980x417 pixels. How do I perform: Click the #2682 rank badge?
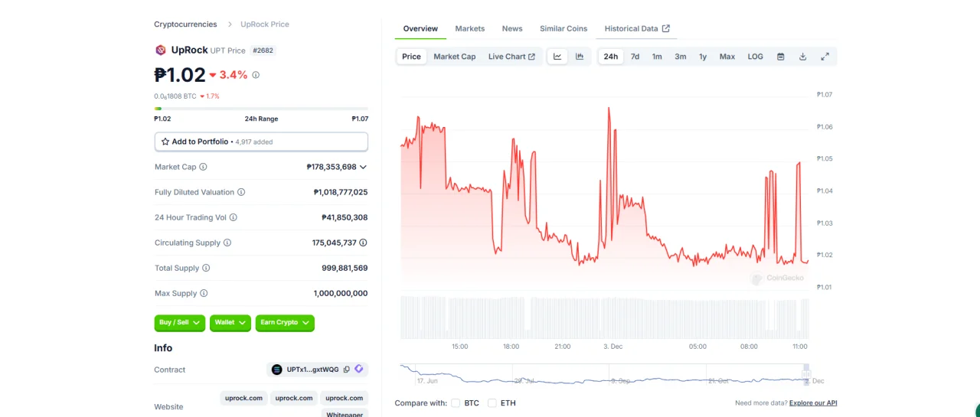click(x=263, y=50)
